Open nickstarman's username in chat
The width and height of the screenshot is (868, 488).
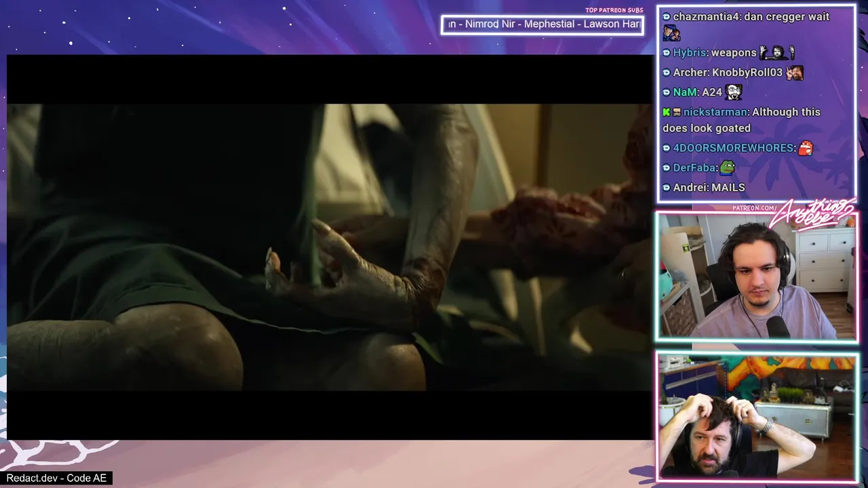pos(715,112)
